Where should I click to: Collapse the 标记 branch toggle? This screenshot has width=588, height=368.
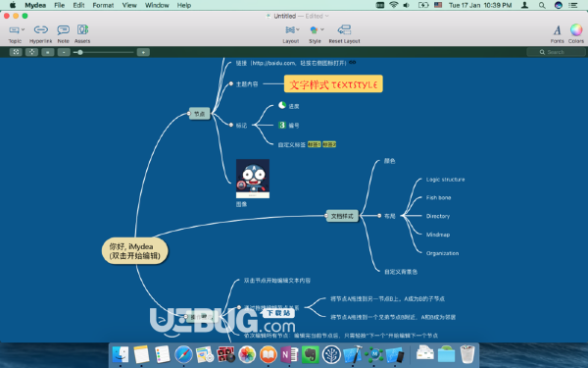[231, 125]
